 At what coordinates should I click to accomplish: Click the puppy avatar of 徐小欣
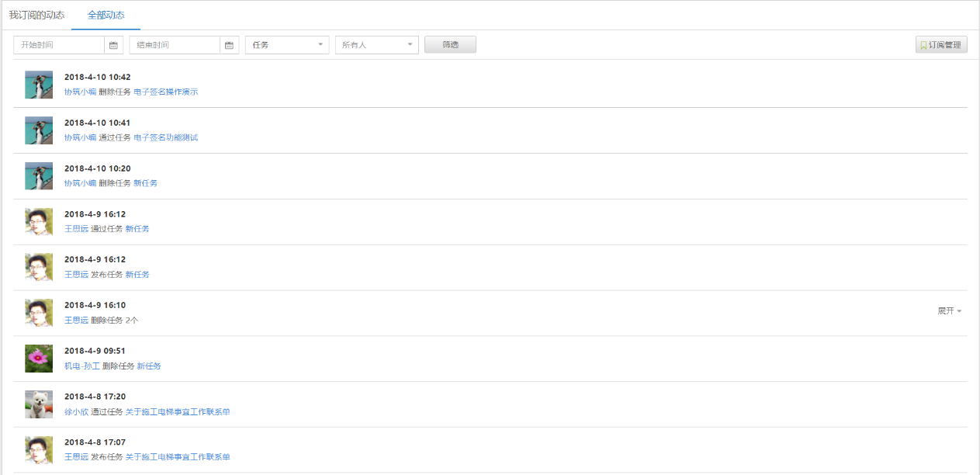pyautogui.click(x=39, y=404)
